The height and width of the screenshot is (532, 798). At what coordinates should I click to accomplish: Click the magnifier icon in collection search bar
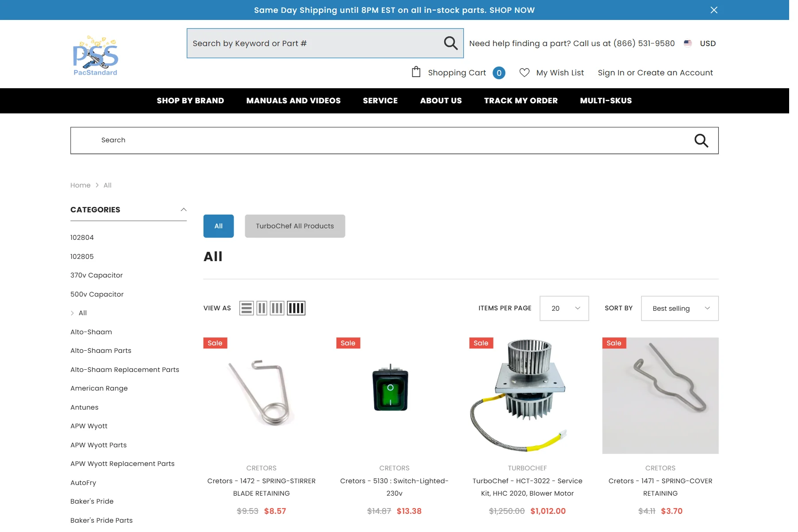coord(701,141)
